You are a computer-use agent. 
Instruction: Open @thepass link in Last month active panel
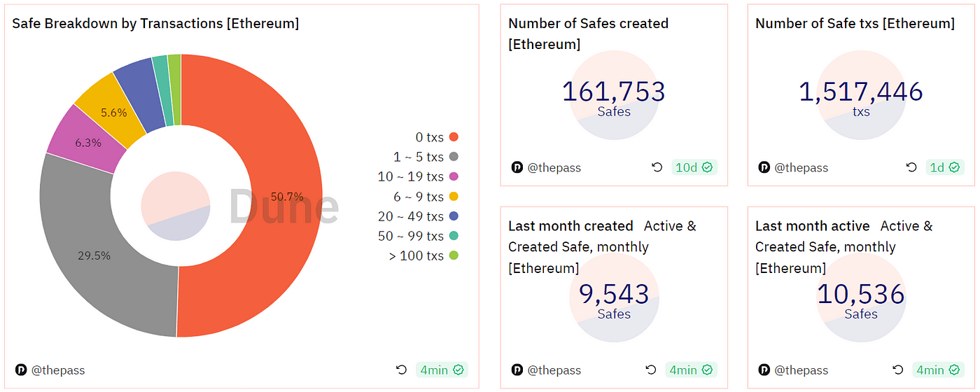[x=801, y=370]
